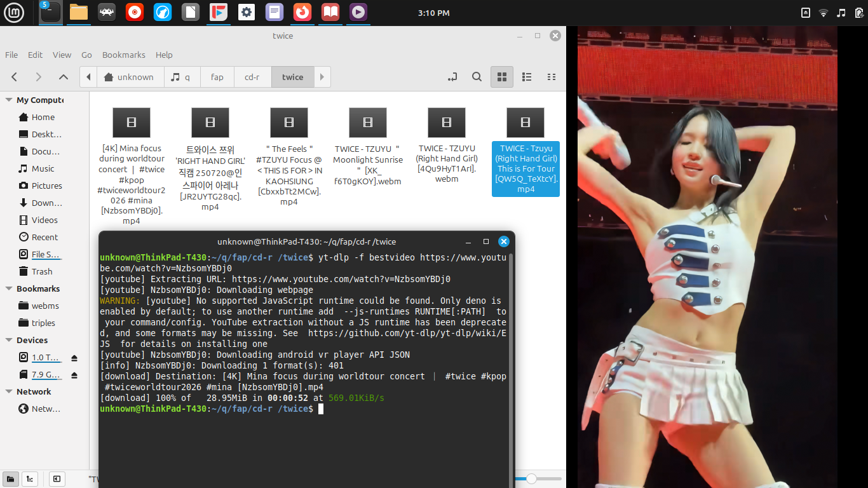Image resolution: width=868 pixels, height=488 pixels.
Task: Jump to the unknown home path button
Action: [129, 77]
